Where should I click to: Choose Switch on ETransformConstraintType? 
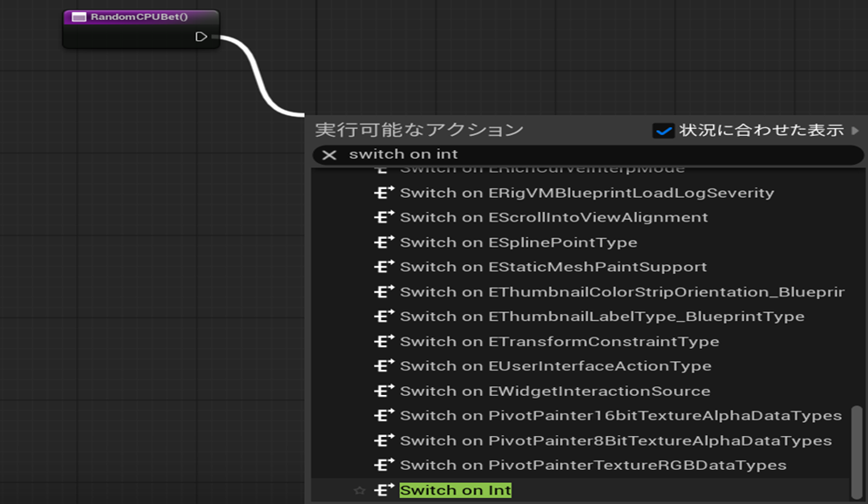click(559, 342)
